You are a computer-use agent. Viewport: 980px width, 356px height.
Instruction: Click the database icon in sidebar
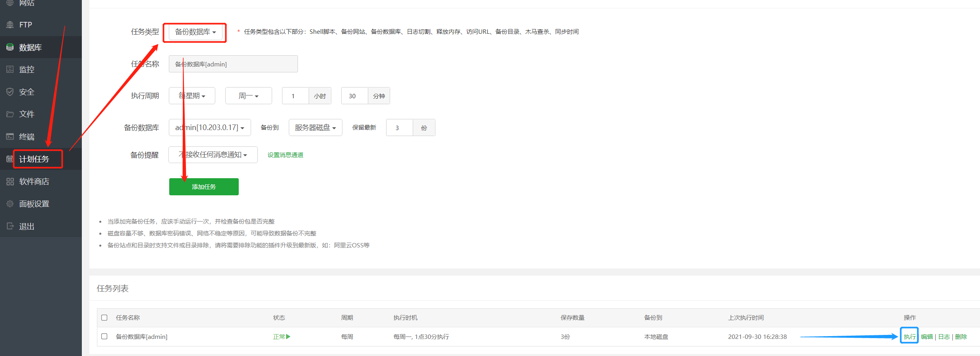click(x=10, y=47)
